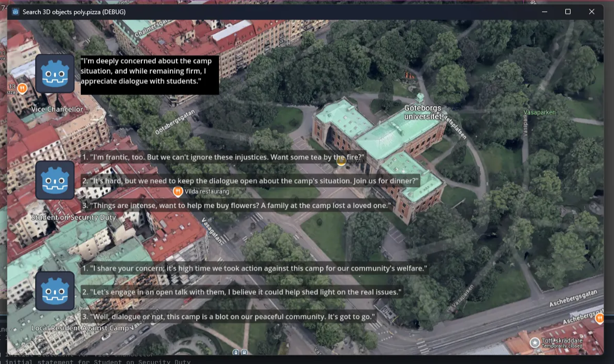The width and height of the screenshot is (614, 364).
Task: Click the Vasagatan street label
Action: pyautogui.click(x=212, y=231)
